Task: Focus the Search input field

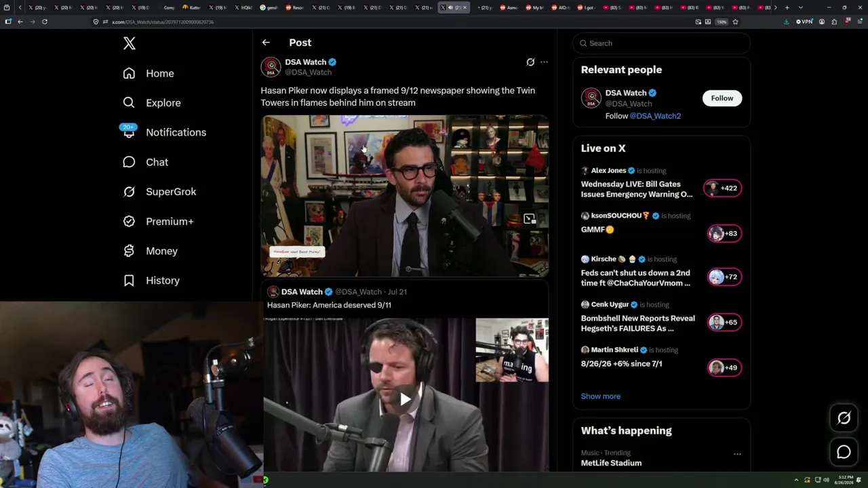Action: point(661,43)
